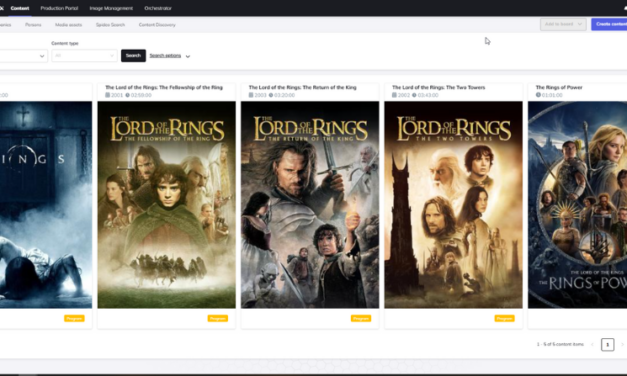
Task: Click the clock icon beside 03:43:00
Action: pos(414,95)
